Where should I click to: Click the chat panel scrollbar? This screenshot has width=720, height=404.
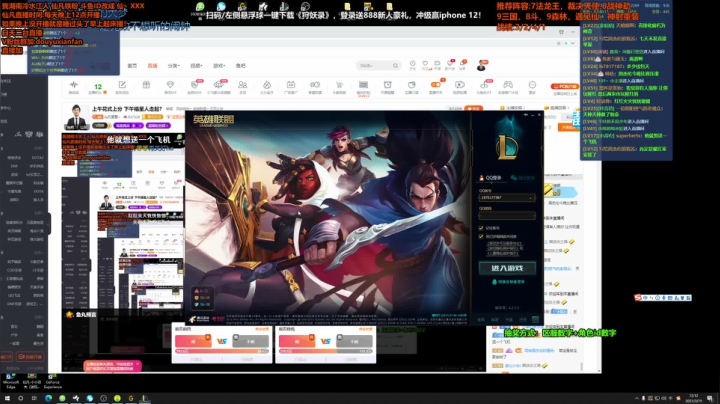pos(582,366)
